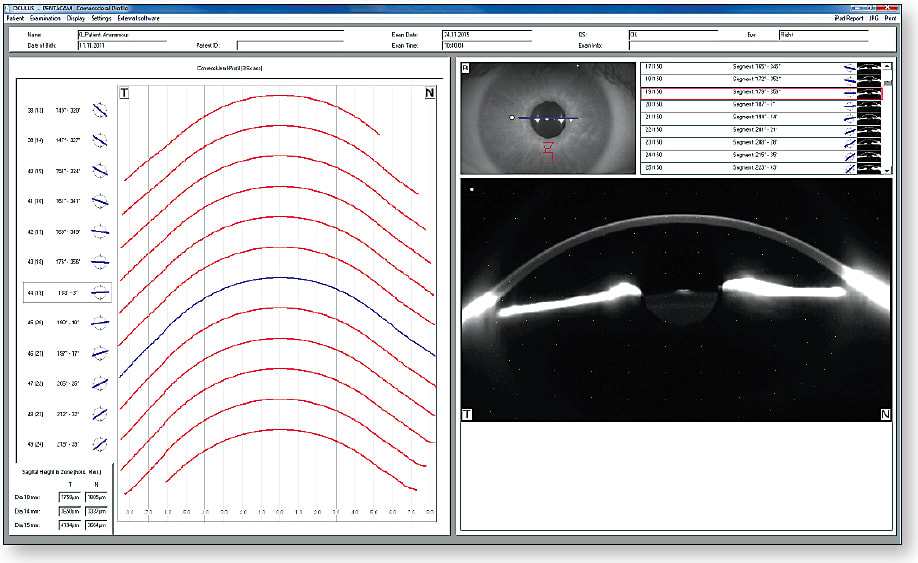Click the N marker on profile chart
This screenshot has height=563, width=918.
click(430, 92)
